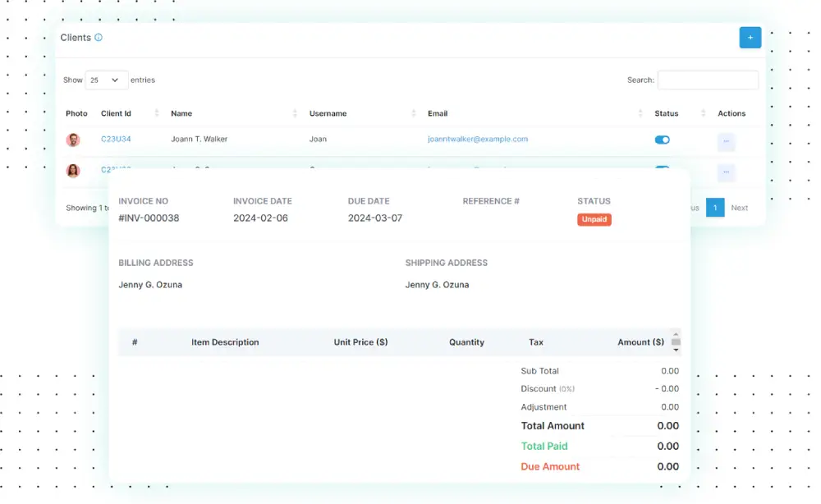This screenshot has height=504, width=821.
Task: Click Joann T. Walker's profile photo
Action: [73, 140]
